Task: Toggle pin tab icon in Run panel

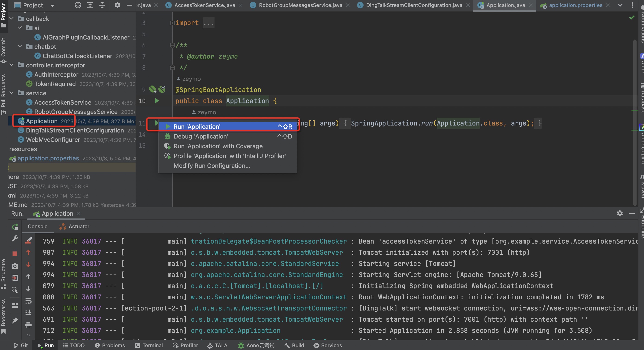Action: (x=15, y=320)
